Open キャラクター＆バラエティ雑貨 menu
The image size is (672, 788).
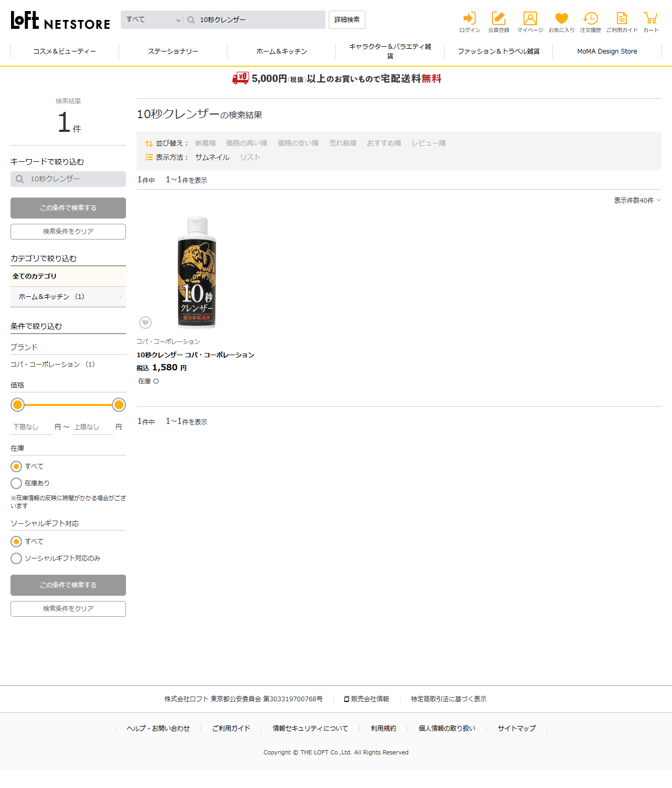390,51
